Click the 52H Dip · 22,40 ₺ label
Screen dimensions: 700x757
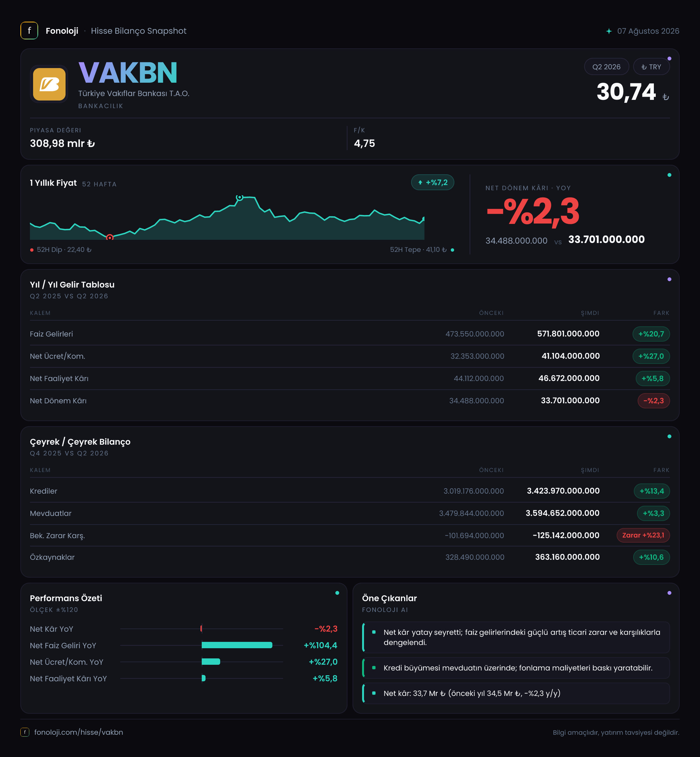tap(64, 250)
